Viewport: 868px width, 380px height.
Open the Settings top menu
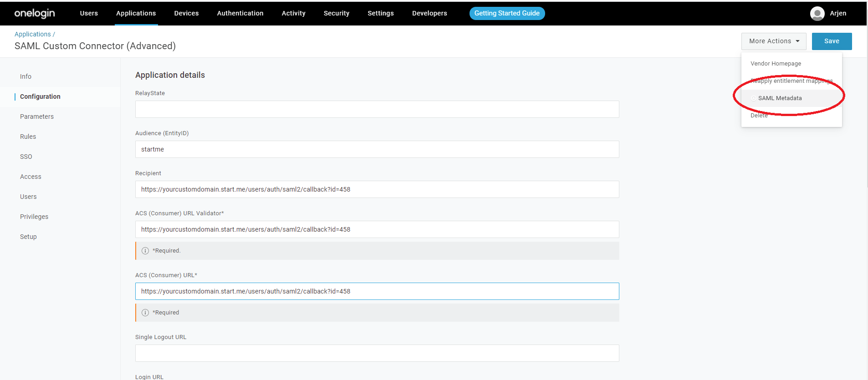[x=381, y=13]
